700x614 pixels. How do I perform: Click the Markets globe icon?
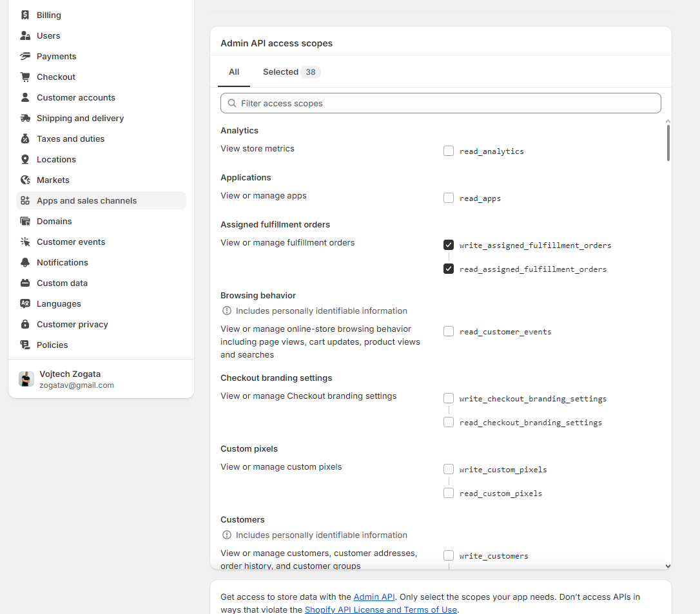[x=25, y=180]
